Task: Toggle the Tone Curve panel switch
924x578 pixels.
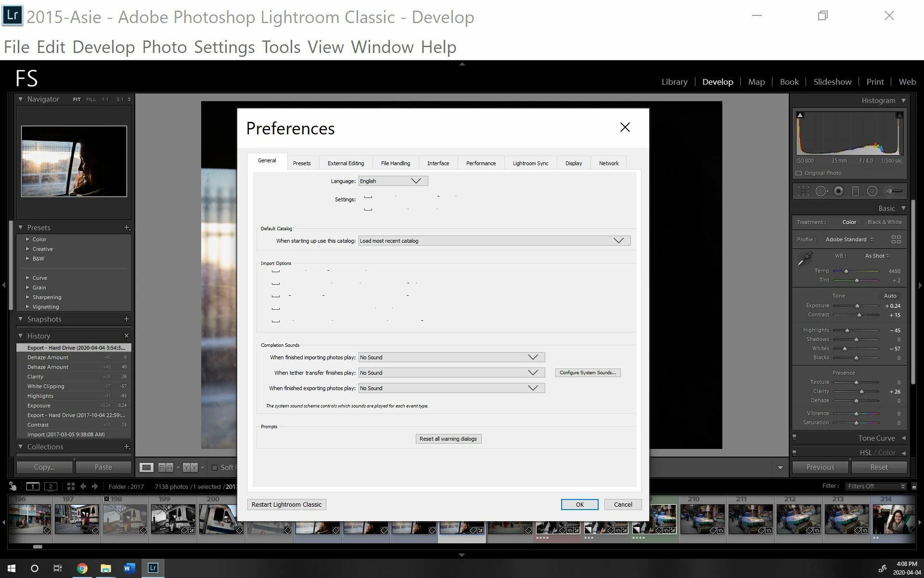Action: (794, 438)
